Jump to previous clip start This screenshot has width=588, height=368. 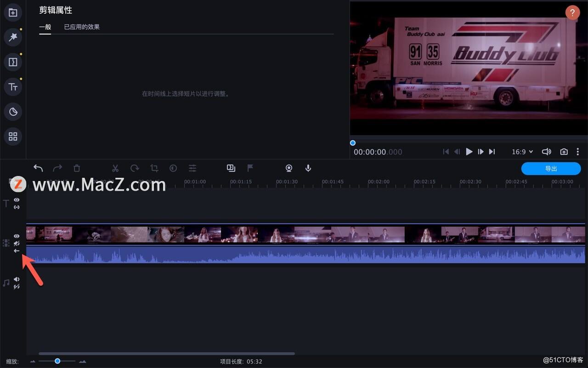pyautogui.click(x=446, y=152)
